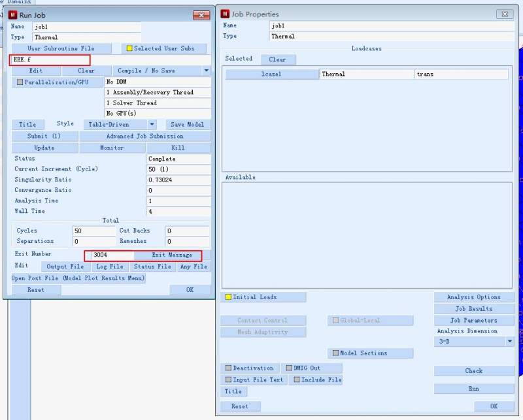This screenshot has height=420, width=523.
Task: Open Job Results settings
Action: tap(474, 309)
